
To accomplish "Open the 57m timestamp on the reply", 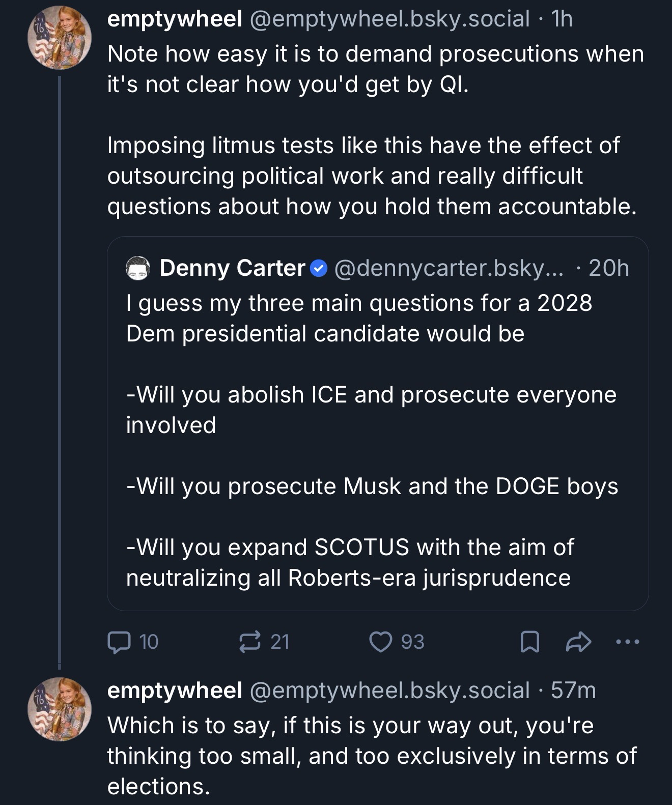I will click(573, 690).
